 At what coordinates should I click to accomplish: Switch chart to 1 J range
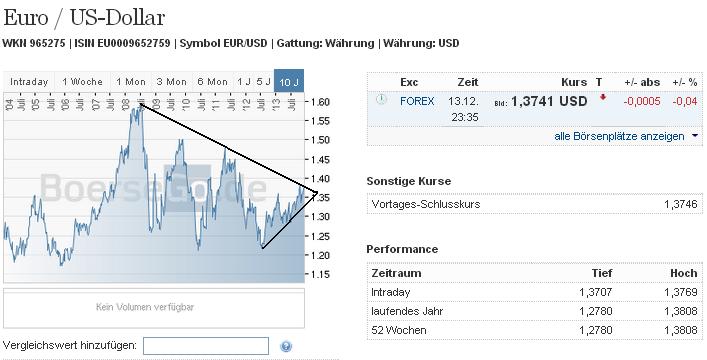pyautogui.click(x=243, y=82)
